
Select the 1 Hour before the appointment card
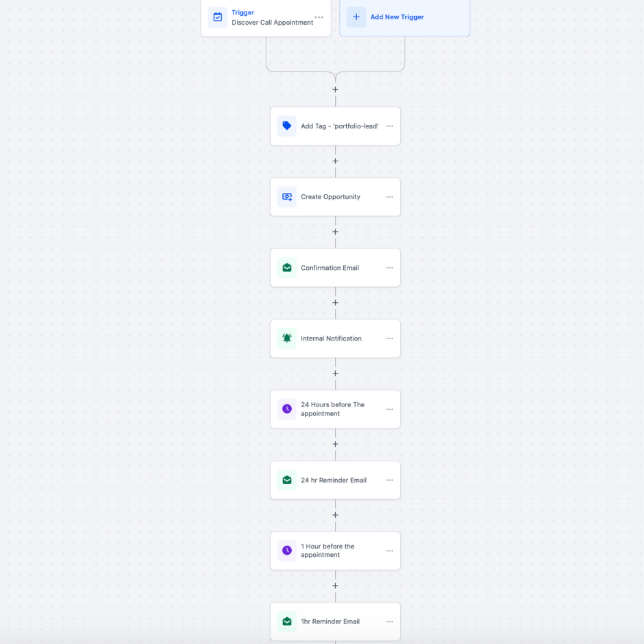pyautogui.click(x=334, y=551)
